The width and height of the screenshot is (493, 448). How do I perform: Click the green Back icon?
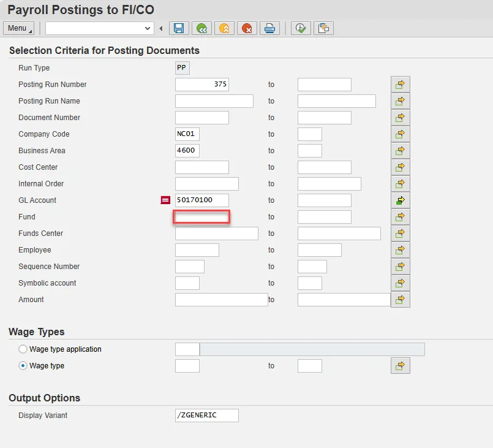point(201,28)
